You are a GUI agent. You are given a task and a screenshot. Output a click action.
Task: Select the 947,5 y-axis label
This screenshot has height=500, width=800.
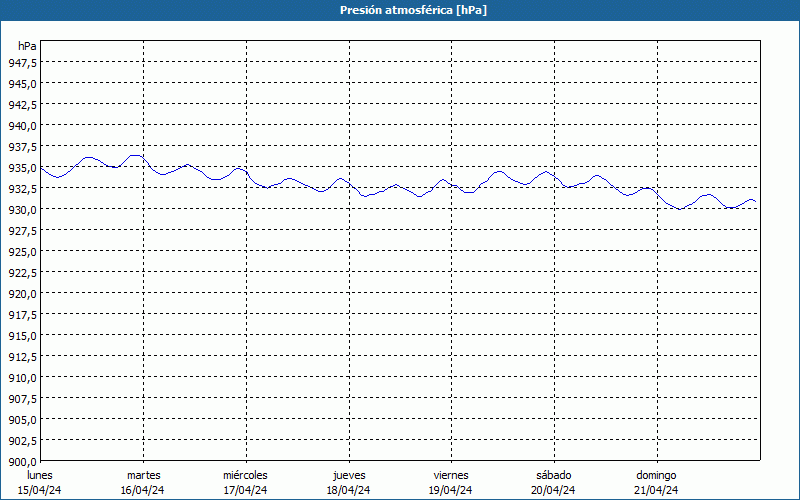coord(23,62)
